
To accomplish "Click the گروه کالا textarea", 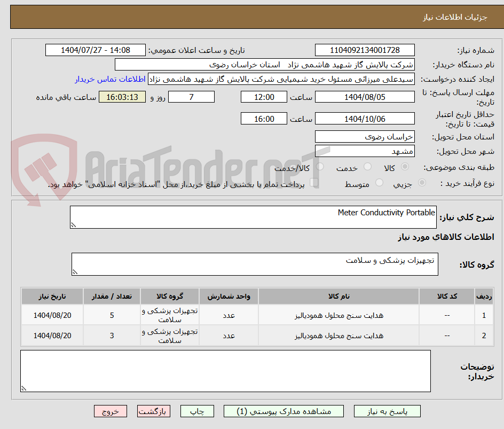I will coord(255,264).
